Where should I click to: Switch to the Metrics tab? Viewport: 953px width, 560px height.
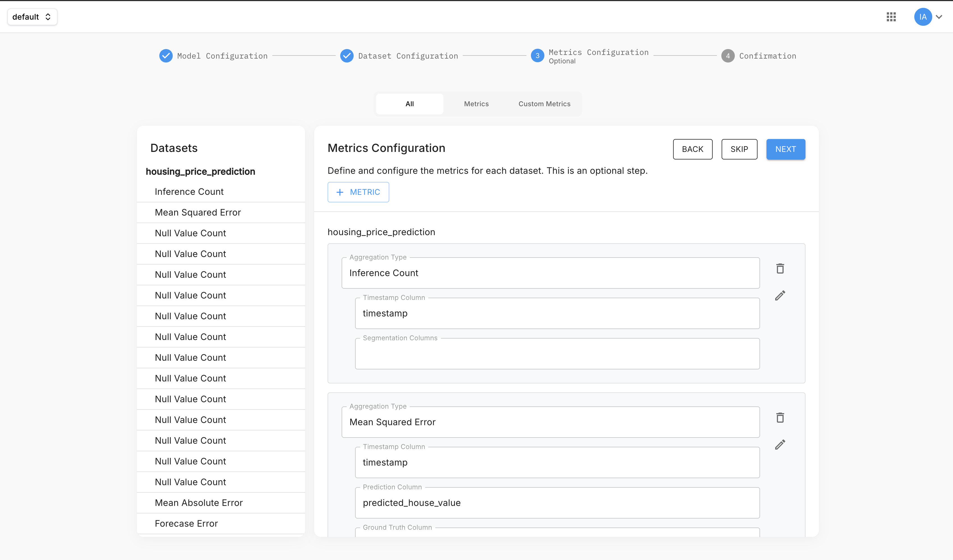coord(476,104)
